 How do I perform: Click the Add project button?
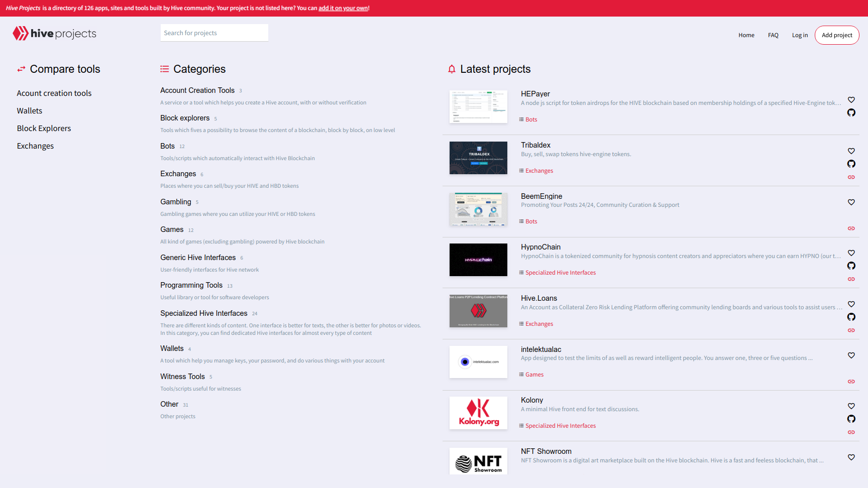(837, 35)
